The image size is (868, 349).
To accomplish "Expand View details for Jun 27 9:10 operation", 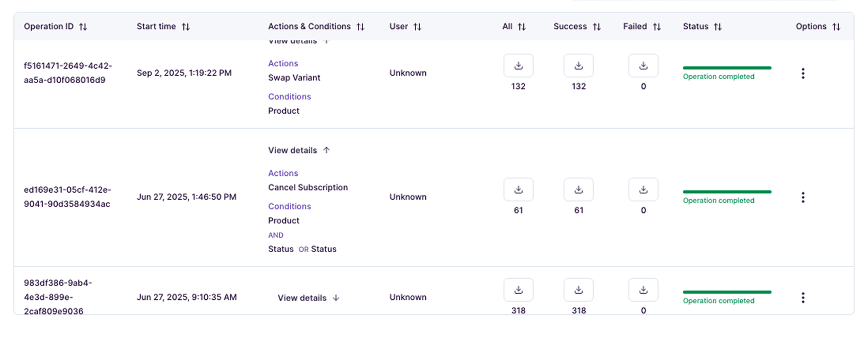I will [308, 298].
